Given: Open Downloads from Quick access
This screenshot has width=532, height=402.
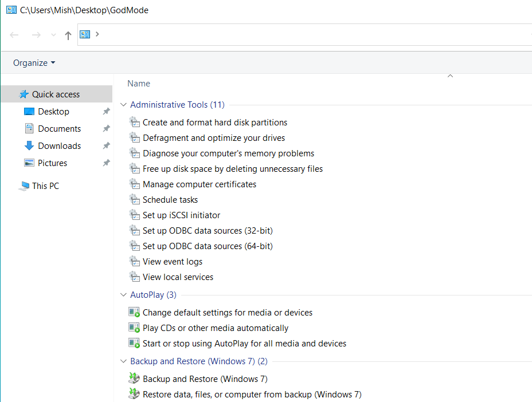Looking at the screenshot, I should pos(59,146).
